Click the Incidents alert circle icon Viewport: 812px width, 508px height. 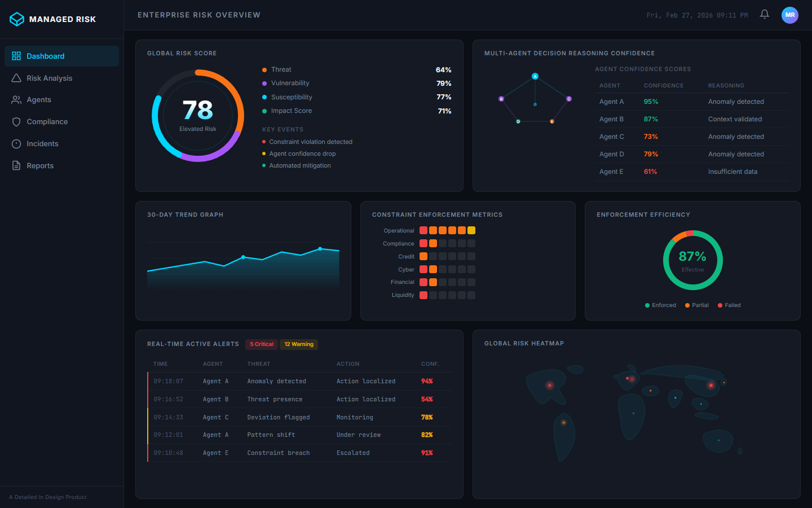(x=16, y=144)
